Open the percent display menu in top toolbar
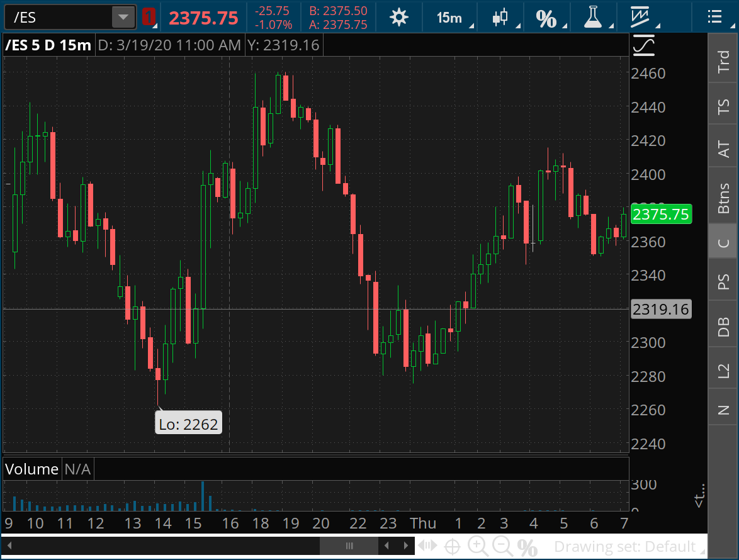Image resolution: width=739 pixels, height=560 pixels. point(546,18)
